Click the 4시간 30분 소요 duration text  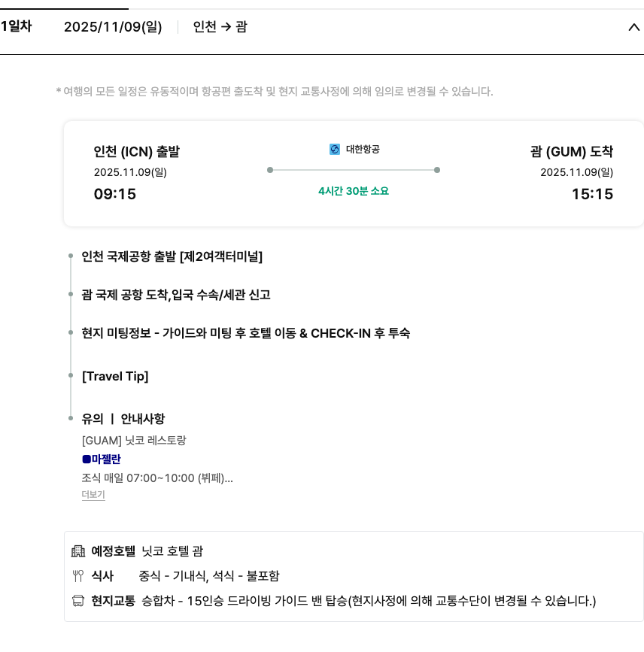pyautogui.click(x=354, y=191)
